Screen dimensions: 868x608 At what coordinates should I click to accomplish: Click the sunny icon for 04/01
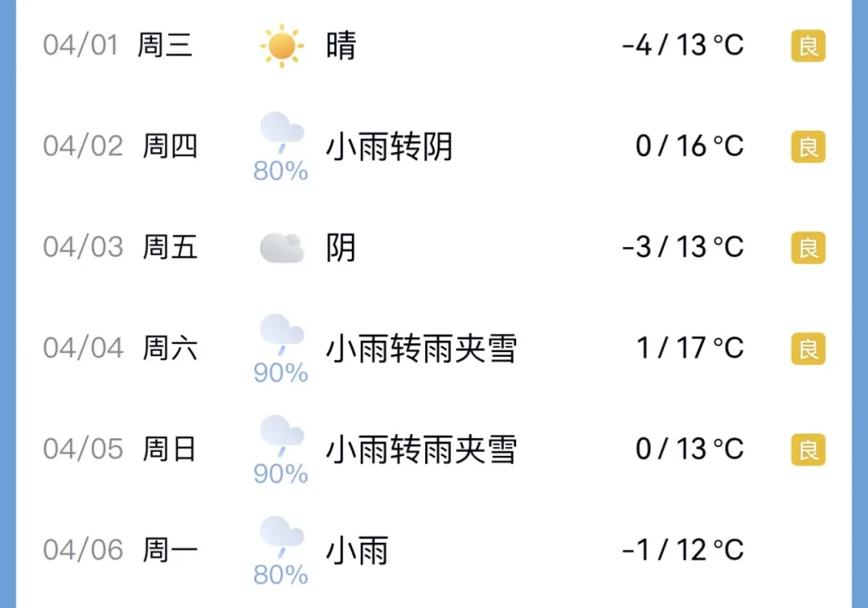[282, 46]
